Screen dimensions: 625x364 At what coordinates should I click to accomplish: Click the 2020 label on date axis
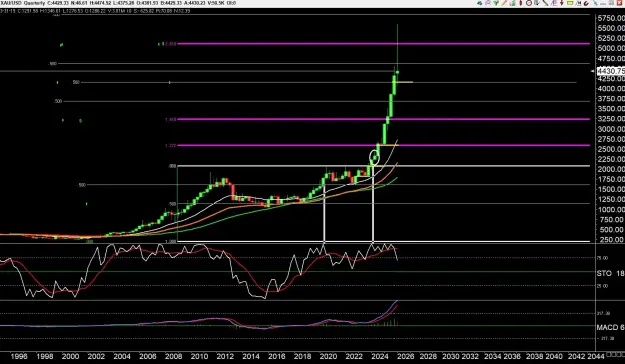328,356
